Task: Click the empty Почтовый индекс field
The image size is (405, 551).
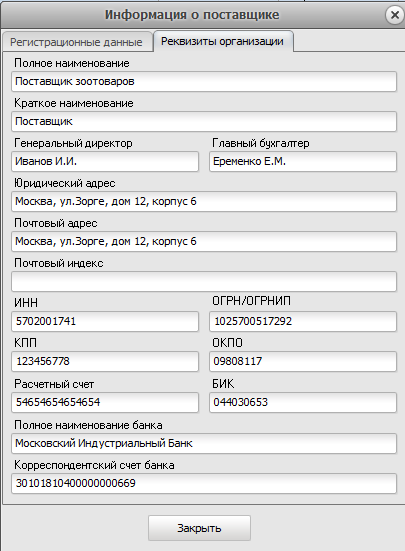Action: click(x=204, y=281)
